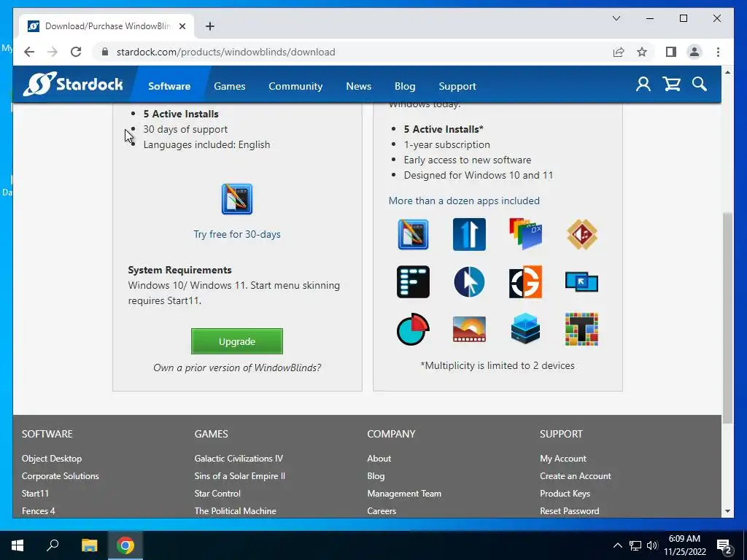Click the Multiplicity overlapping monitors icon
The image size is (747, 560).
pyautogui.click(x=581, y=282)
